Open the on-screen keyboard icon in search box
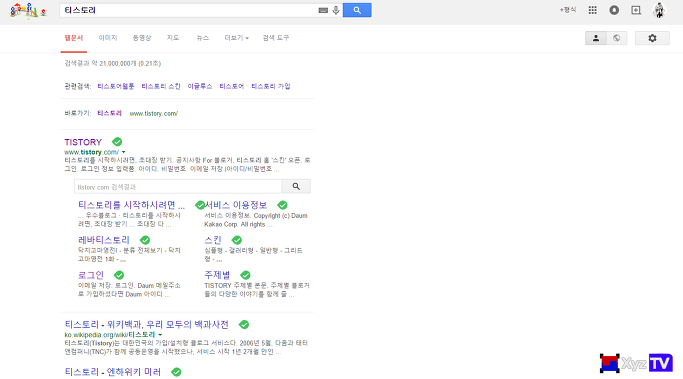The width and height of the screenshot is (683, 379). 323,10
